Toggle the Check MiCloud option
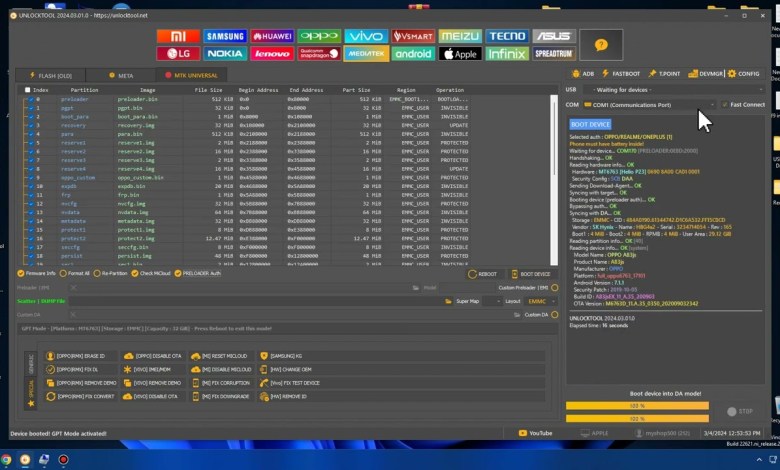This screenshot has width=780, height=470. (x=151, y=274)
